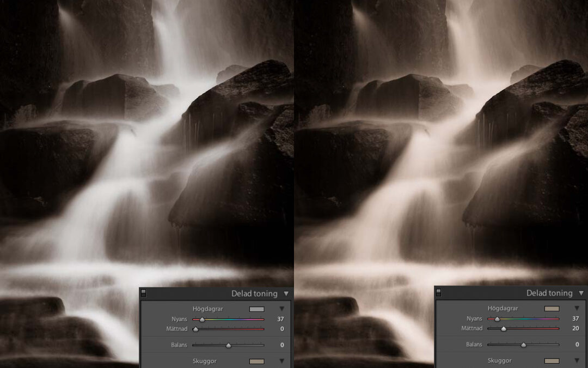Expand Skuggor section triangle in left panel

coord(281,361)
